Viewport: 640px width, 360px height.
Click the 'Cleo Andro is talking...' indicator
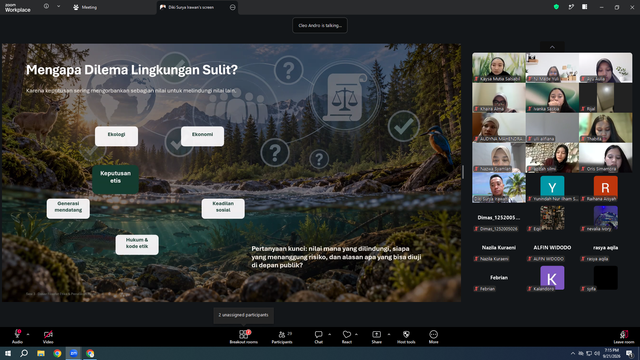[x=320, y=25]
